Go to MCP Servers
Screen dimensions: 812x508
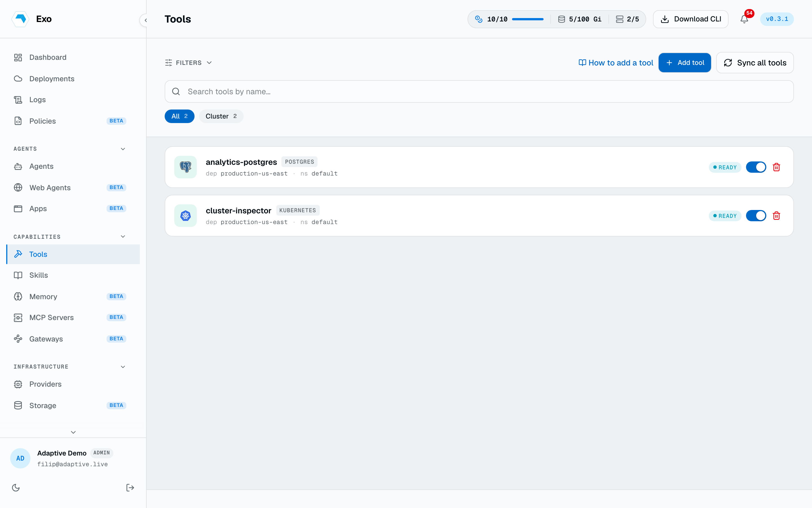(x=73, y=317)
